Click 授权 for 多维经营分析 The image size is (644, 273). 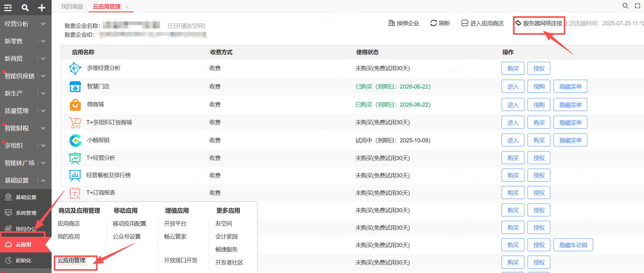[539, 68]
